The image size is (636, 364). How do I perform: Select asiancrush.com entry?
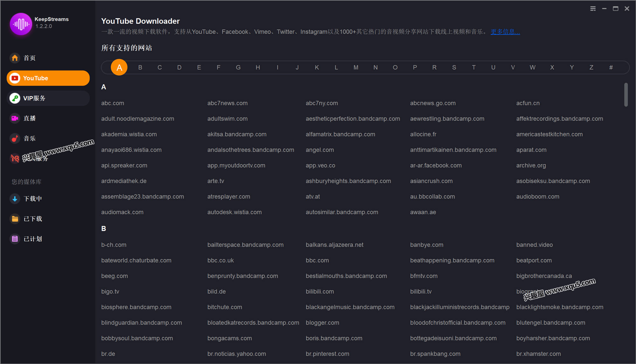[431, 181]
